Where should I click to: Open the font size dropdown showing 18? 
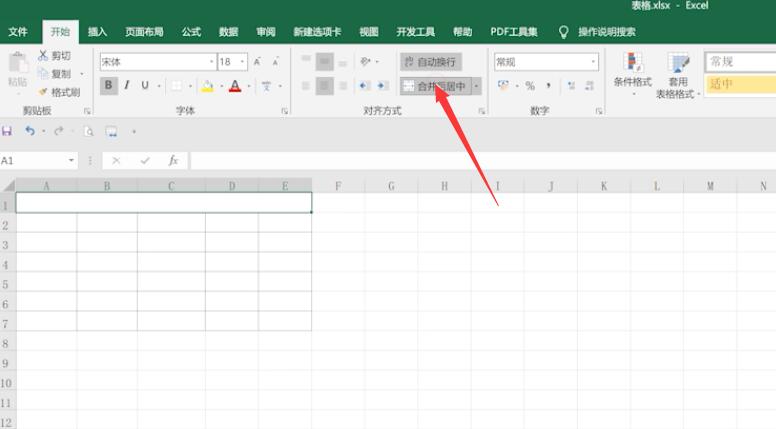[242, 62]
